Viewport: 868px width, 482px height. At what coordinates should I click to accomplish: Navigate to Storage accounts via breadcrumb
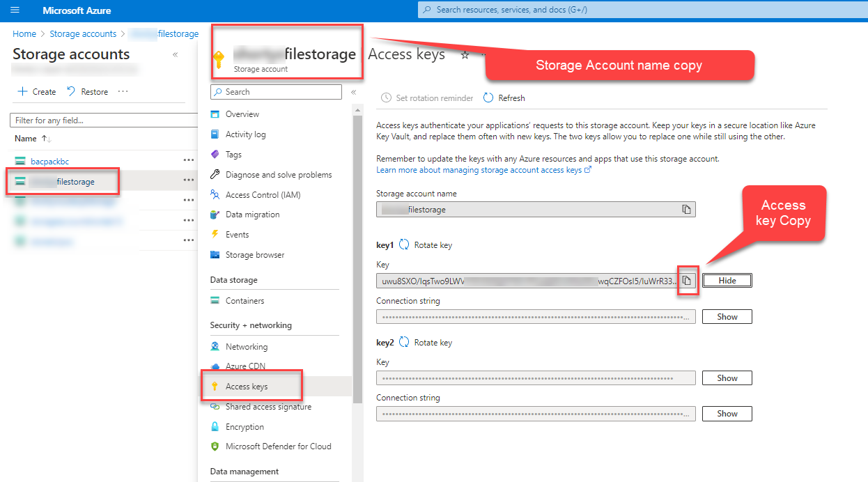[x=83, y=33]
